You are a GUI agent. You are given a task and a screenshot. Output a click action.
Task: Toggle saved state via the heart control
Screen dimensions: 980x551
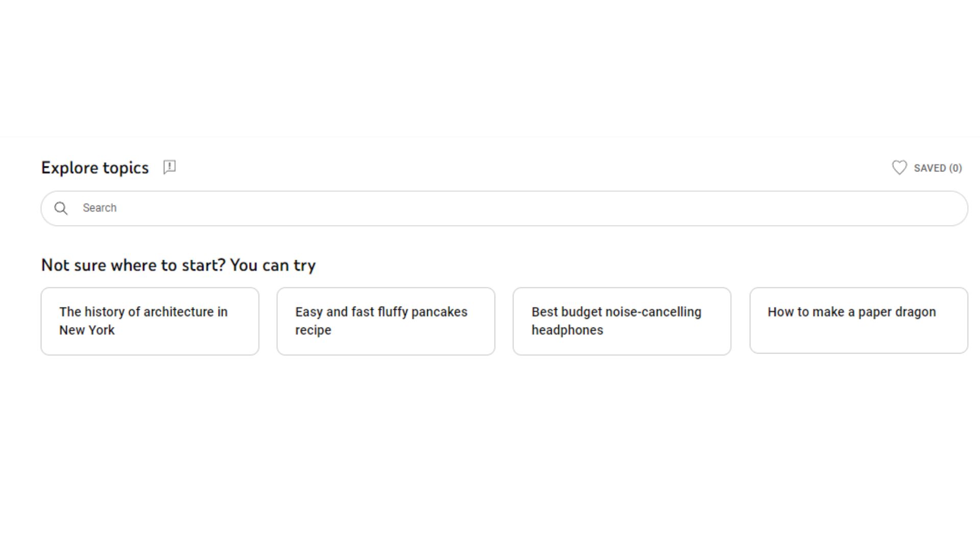pyautogui.click(x=900, y=167)
